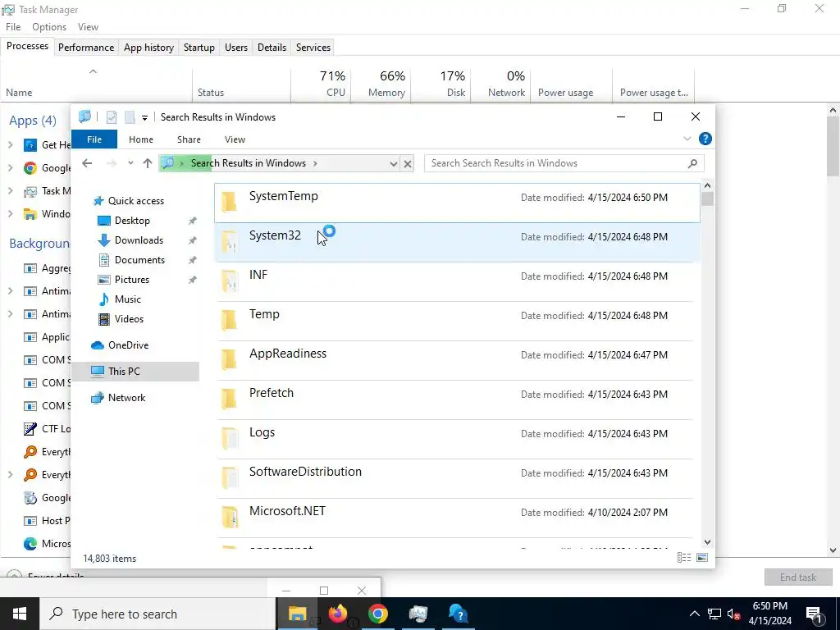Sort processes by Disk column
Image resolution: width=840 pixels, height=630 pixels.
click(441, 84)
